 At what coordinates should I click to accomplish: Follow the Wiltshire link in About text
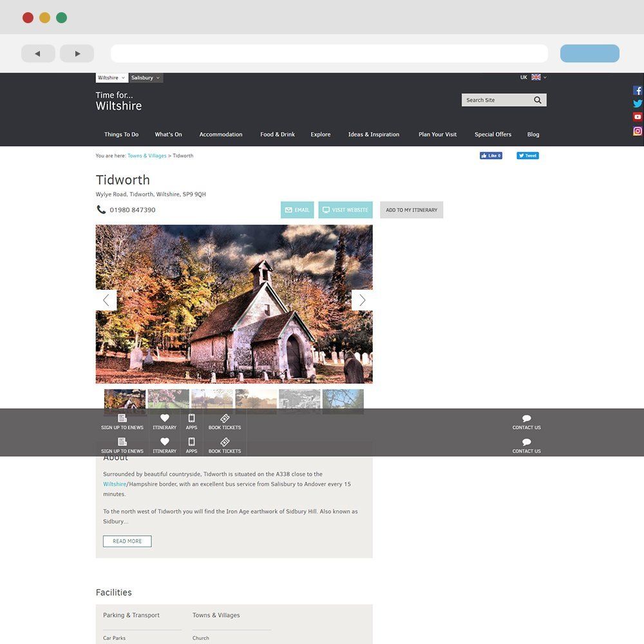pyautogui.click(x=115, y=484)
